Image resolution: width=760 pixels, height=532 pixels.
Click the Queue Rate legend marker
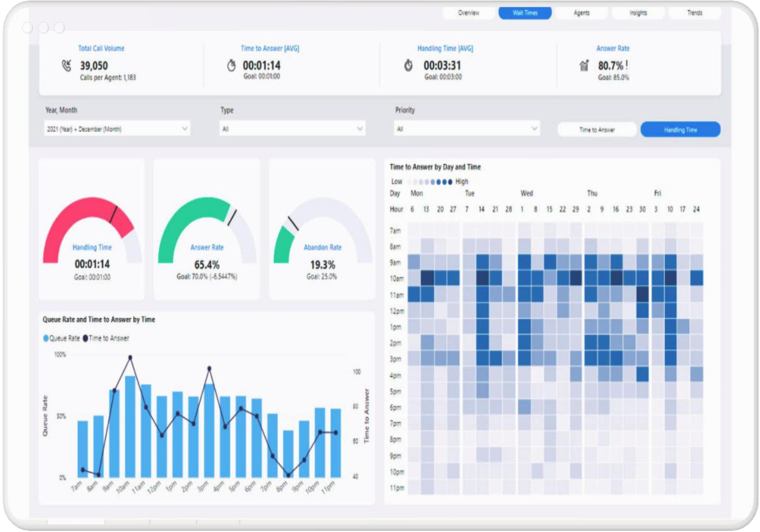coord(46,338)
